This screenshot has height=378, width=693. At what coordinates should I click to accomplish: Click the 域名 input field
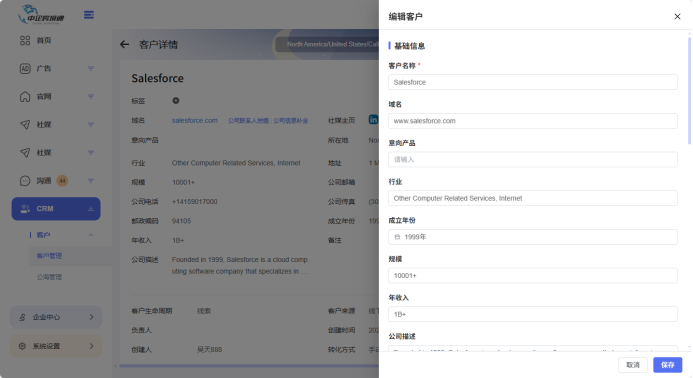(x=533, y=121)
